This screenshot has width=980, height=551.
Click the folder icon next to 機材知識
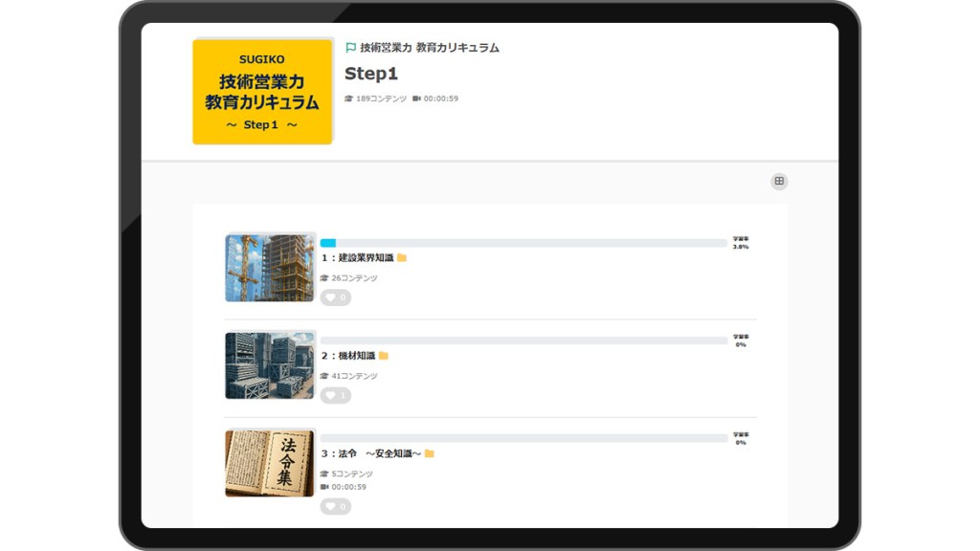(384, 355)
